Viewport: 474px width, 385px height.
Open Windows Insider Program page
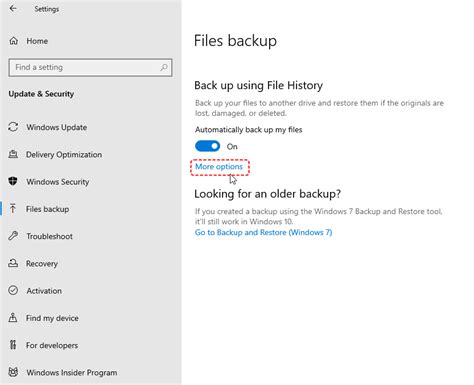pyautogui.click(x=72, y=372)
